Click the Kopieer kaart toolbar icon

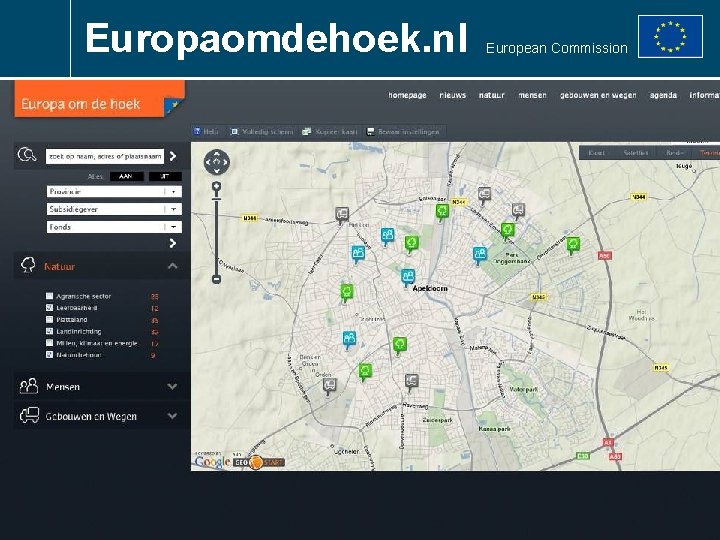[307, 132]
